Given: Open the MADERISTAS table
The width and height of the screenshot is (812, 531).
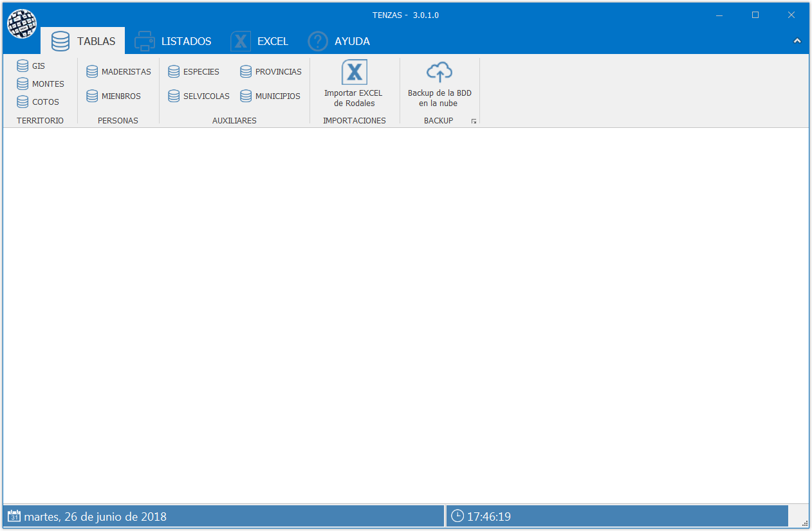Looking at the screenshot, I should [x=118, y=71].
